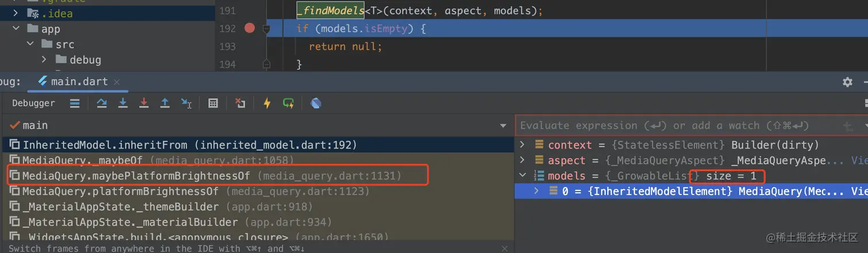Expand the .idea folder
868x253 pixels.
coord(15,13)
